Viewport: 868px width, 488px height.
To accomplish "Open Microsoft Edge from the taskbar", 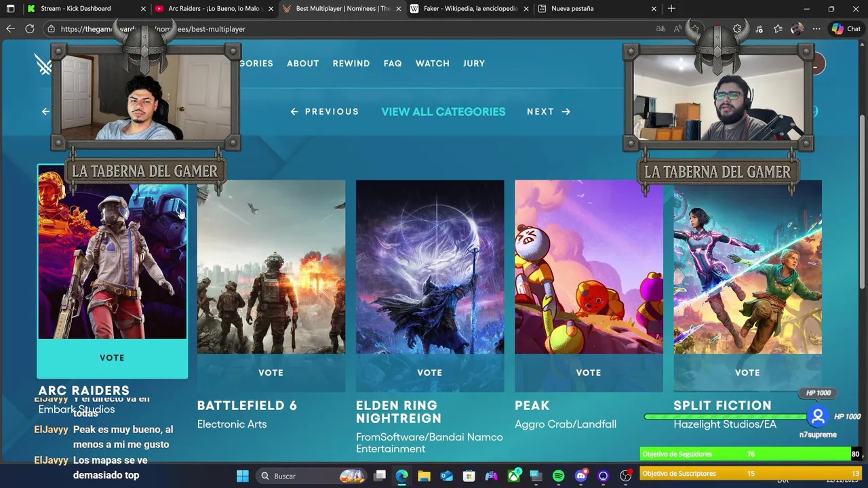I will 402,476.
